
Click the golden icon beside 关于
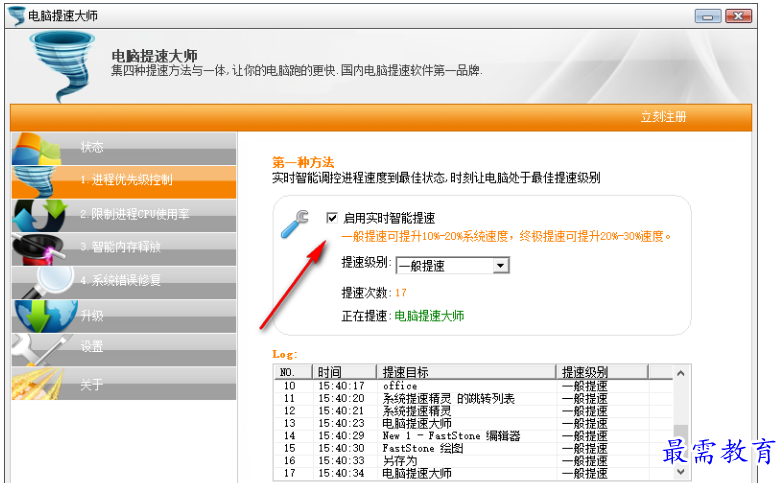pos(38,384)
